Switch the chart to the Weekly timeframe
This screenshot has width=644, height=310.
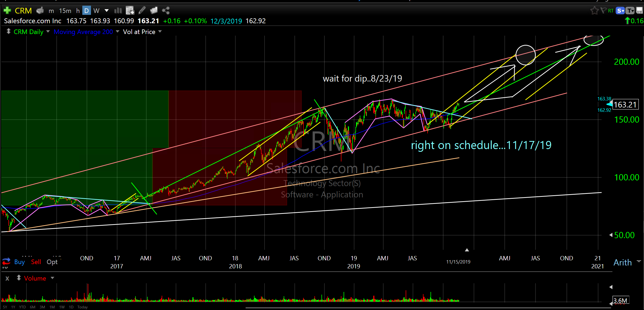pos(96,11)
